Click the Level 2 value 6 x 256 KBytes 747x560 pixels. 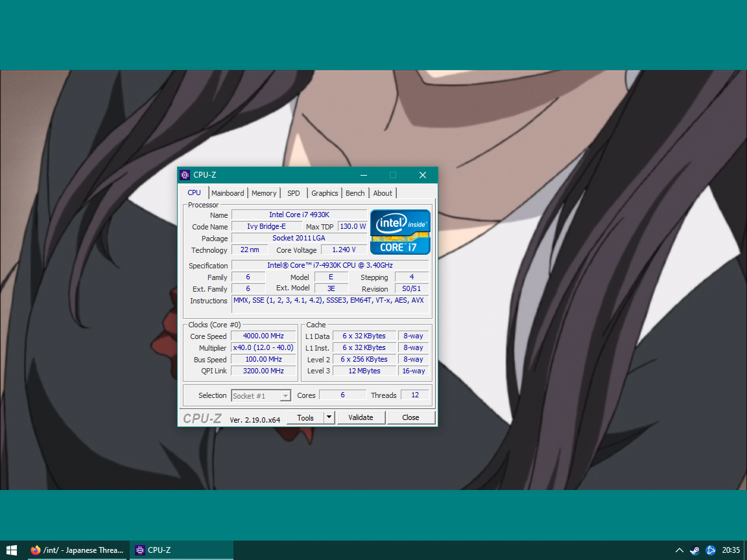pyautogui.click(x=364, y=359)
